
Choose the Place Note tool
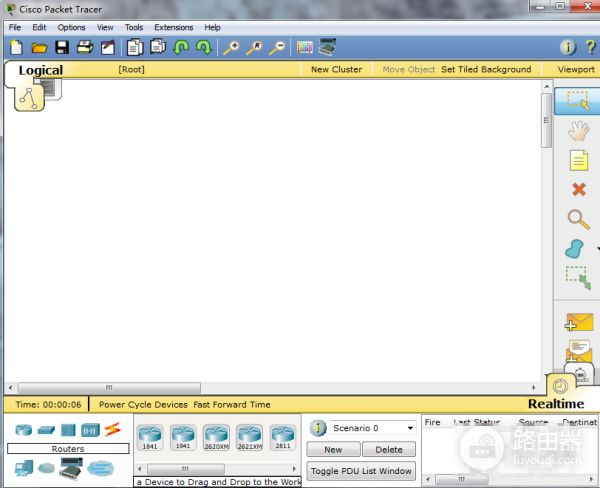(578, 160)
